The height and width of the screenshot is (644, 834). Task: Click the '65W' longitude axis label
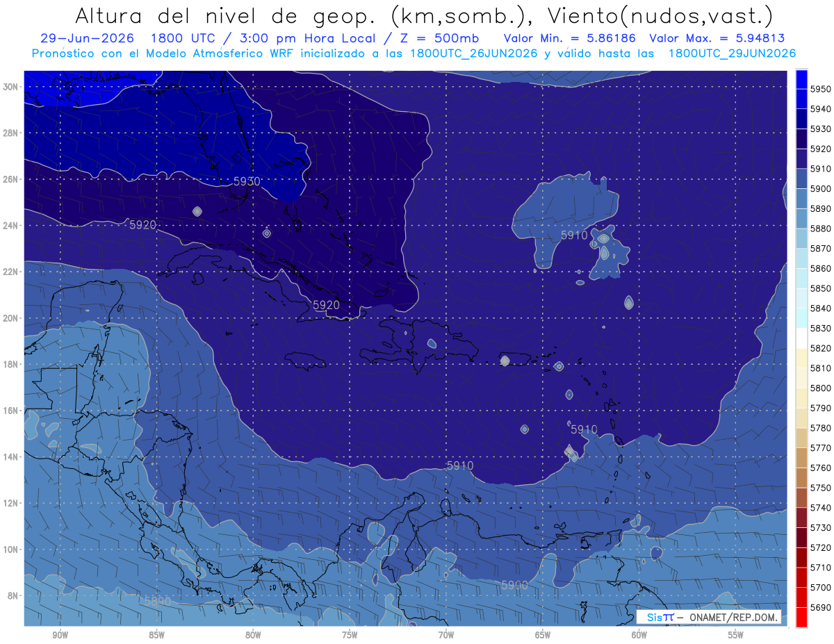tap(543, 635)
